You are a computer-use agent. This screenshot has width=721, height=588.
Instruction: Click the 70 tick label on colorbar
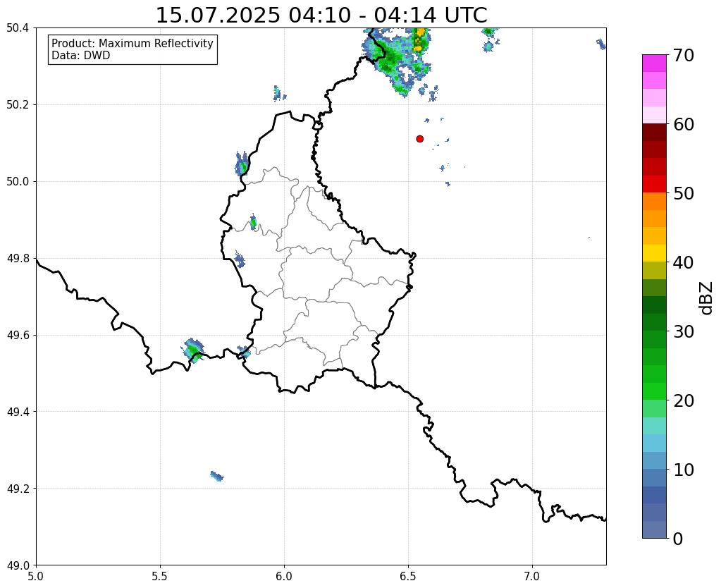pyautogui.click(x=684, y=55)
